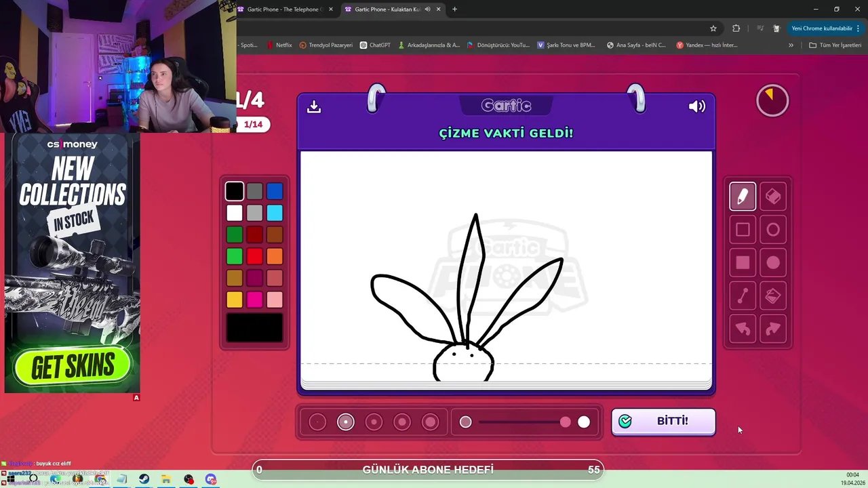
Task: Pick the blue color swatch
Action: pyautogui.click(x=275, y=191)
